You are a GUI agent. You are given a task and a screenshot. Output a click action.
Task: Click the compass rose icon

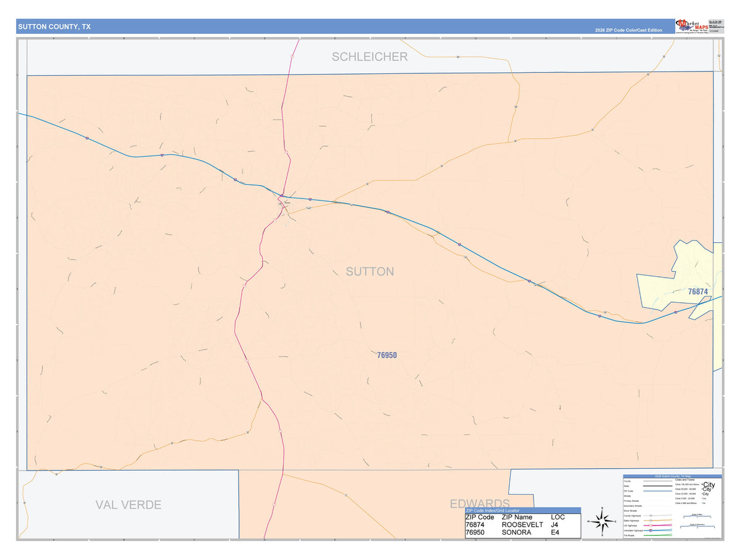pyautogui.click(x=601, y=522)
